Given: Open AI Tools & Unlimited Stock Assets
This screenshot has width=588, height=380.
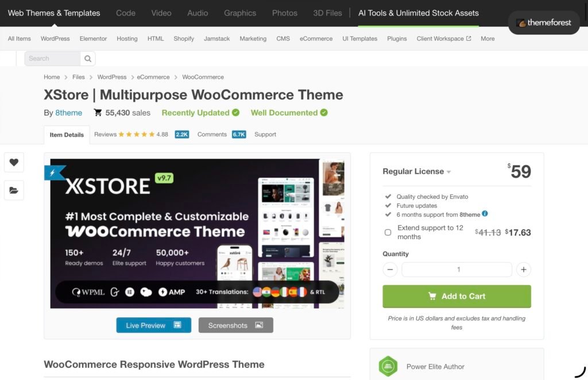Looking at the screenshot, I should coord(419,13).
